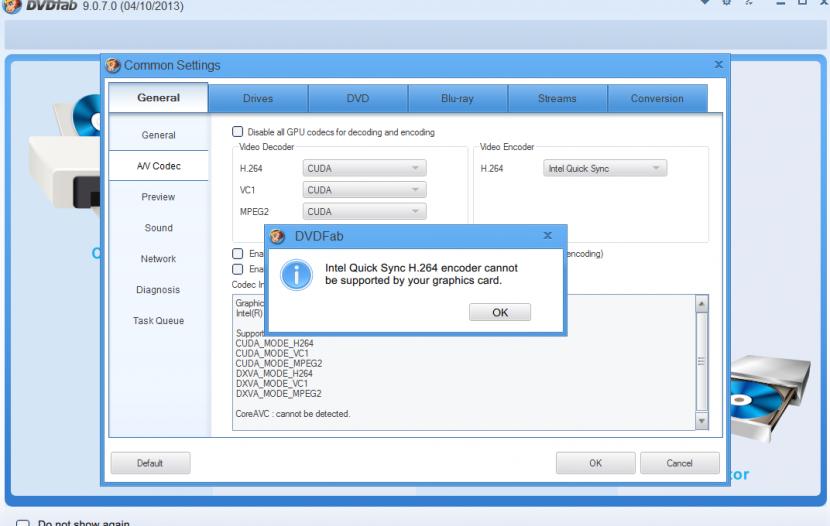Open VC1 decoder CUDA dropdown

coord(364,189)
